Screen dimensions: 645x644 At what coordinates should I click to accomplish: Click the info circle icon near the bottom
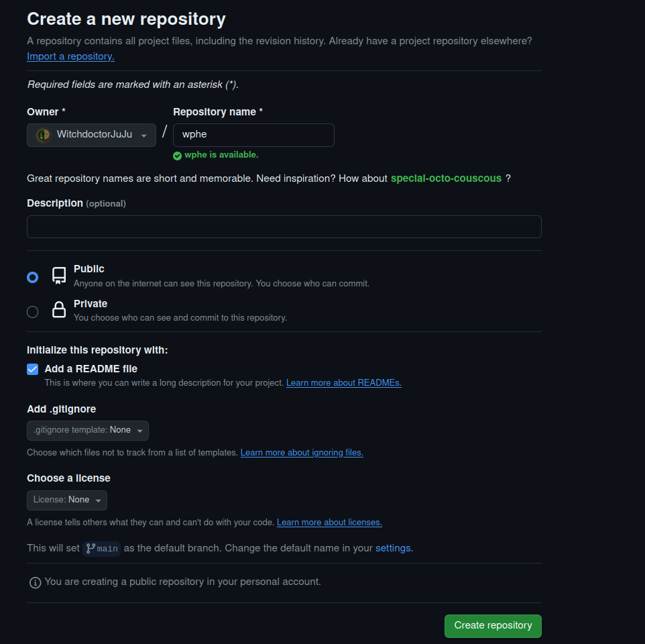point(35,582)
